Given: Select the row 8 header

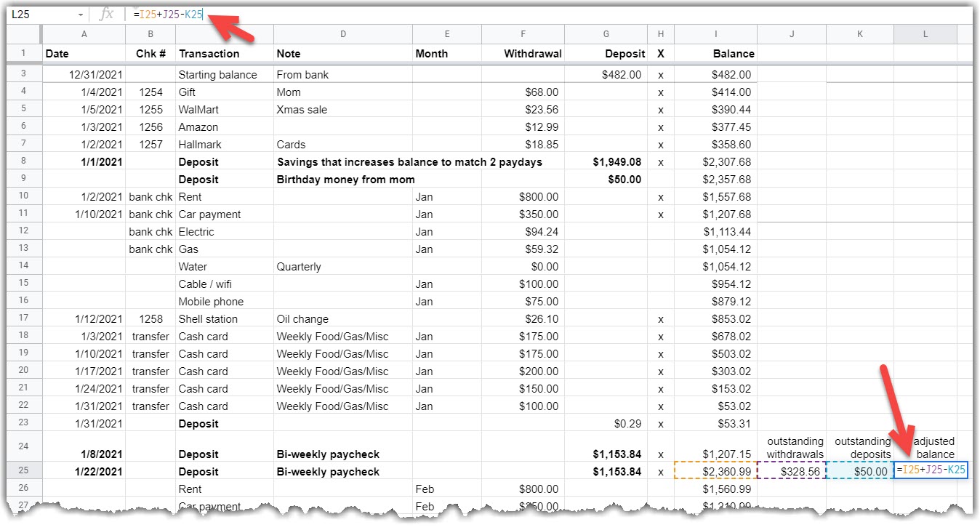Looking at the screenshot, I should click(24, 162).
